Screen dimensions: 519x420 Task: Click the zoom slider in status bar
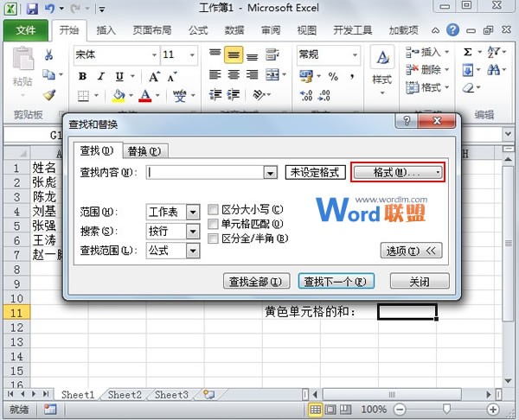pyautogui.click(x=445, y=409)
